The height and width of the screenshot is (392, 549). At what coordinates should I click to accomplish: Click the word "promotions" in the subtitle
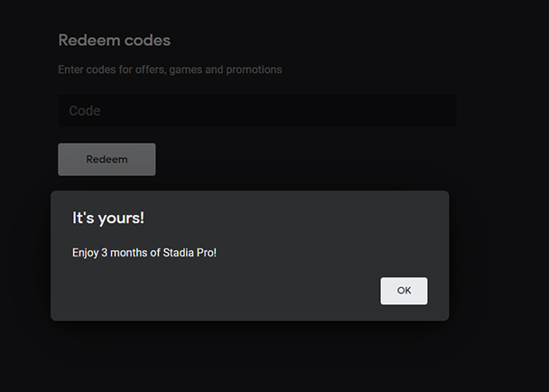tap(254, 70)
